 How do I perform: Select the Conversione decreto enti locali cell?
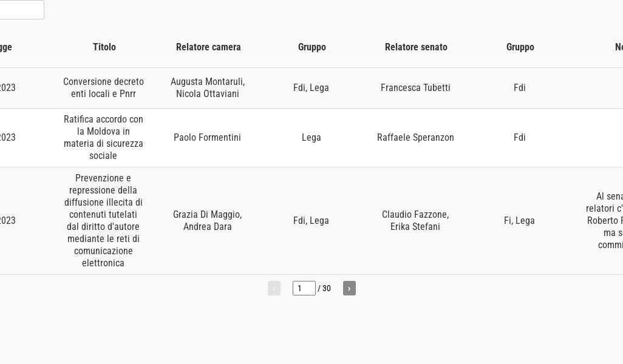103,88
